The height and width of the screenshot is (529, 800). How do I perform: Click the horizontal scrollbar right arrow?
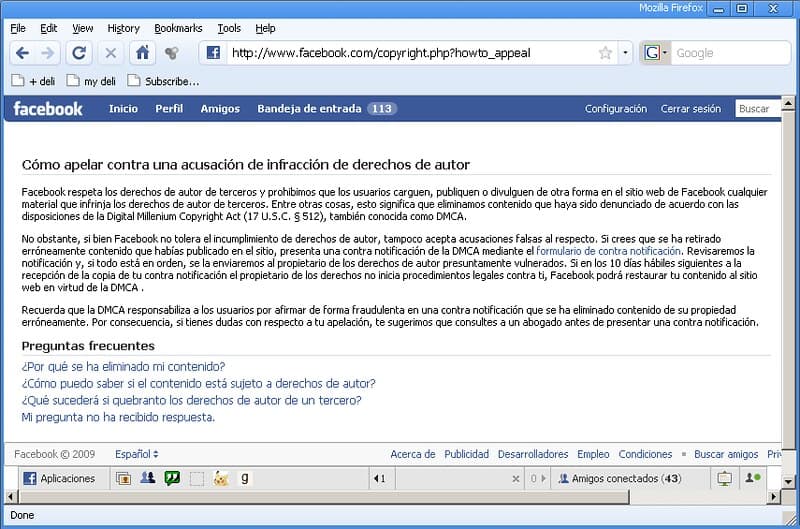(x=774, y=496)
